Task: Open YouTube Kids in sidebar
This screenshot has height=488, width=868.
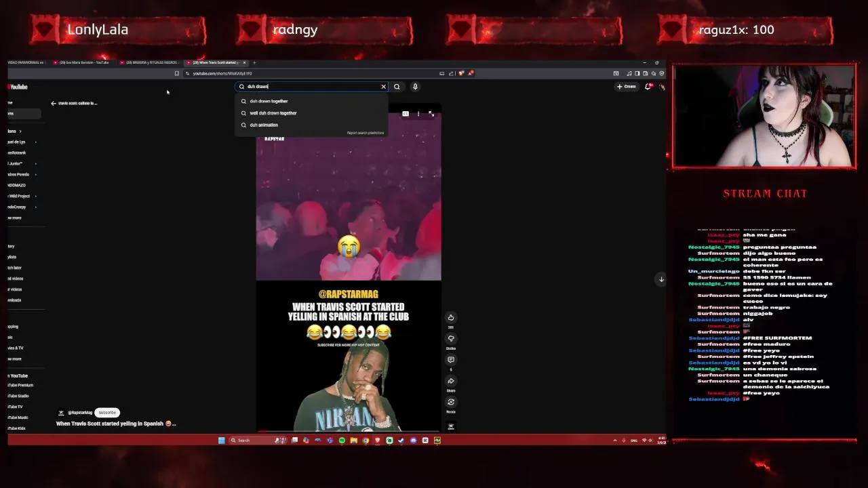Action: [x=17, y=428]
